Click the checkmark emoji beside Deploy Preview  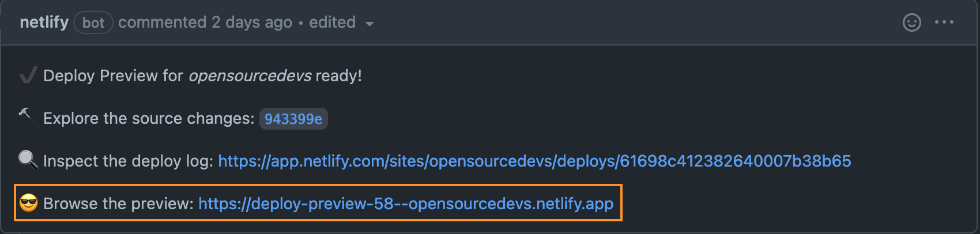click(28, 76)
